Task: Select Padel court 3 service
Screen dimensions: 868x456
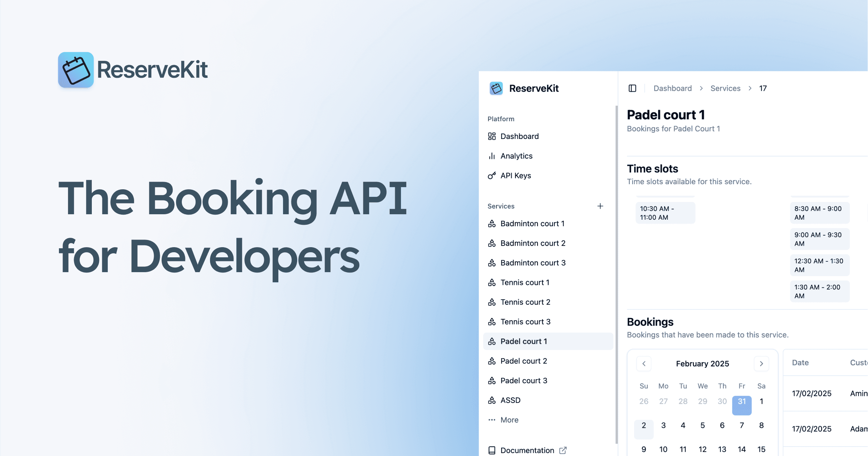Action: pos(548,381)
